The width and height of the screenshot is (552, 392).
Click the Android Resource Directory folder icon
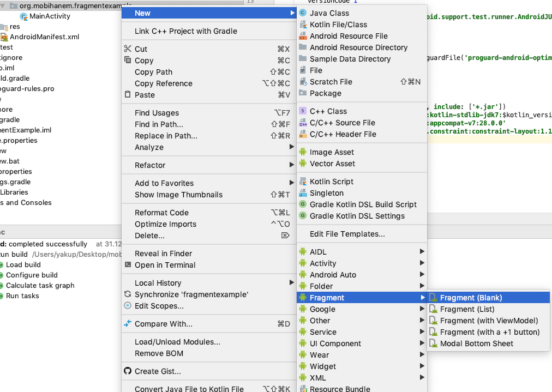(303, 47)
